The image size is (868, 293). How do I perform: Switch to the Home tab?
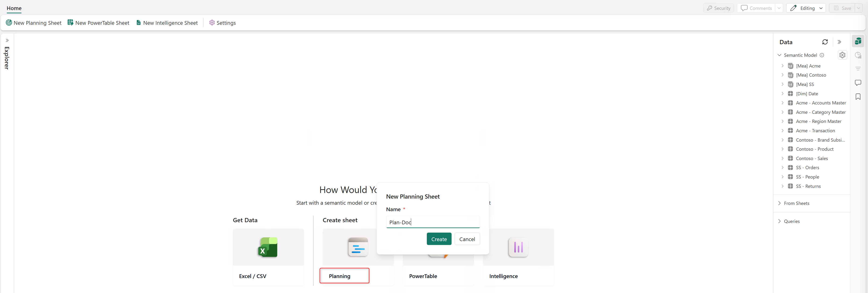[x=14, y=8]
